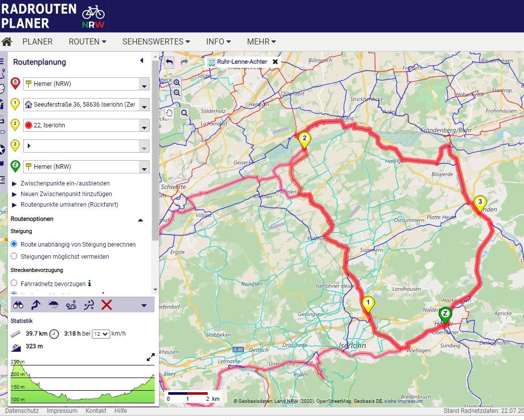Click the red start marker S icon in the route form
The height and width of the screenshot is (420, 524).
pos(15,83)
